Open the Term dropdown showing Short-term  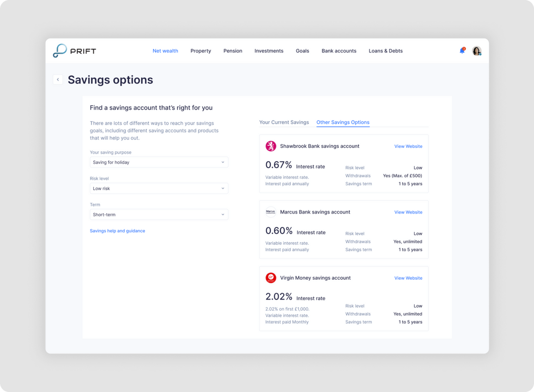click(159, 215)
